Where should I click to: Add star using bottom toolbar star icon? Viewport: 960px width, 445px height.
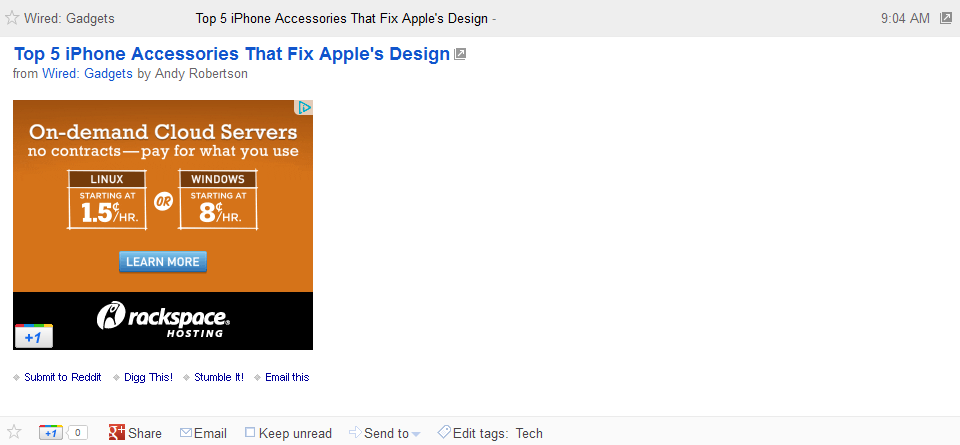13,432
